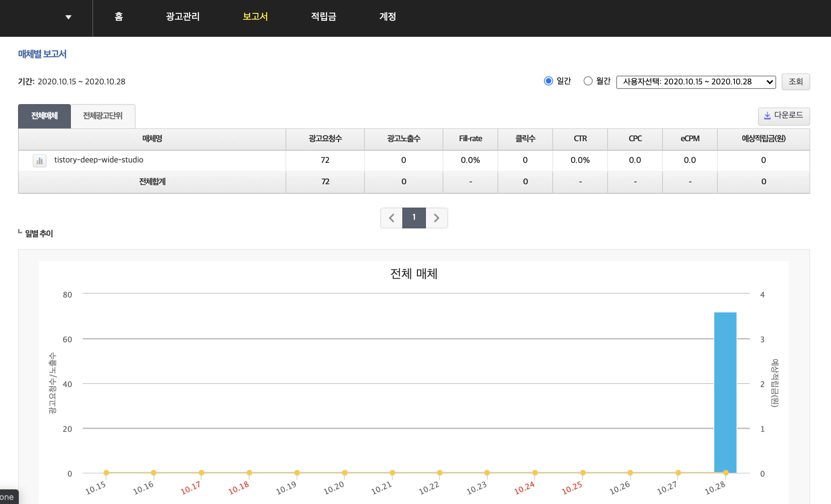831x504 pixels.
Task: Go to the 계정 menu
Action: click(x=387, y=17)
